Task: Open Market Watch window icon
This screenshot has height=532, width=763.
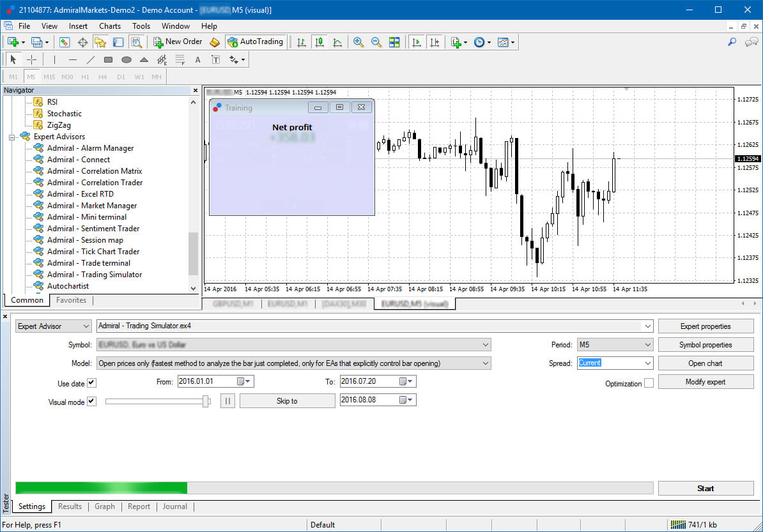Action: pyautogui.click(x=65, y=42)
